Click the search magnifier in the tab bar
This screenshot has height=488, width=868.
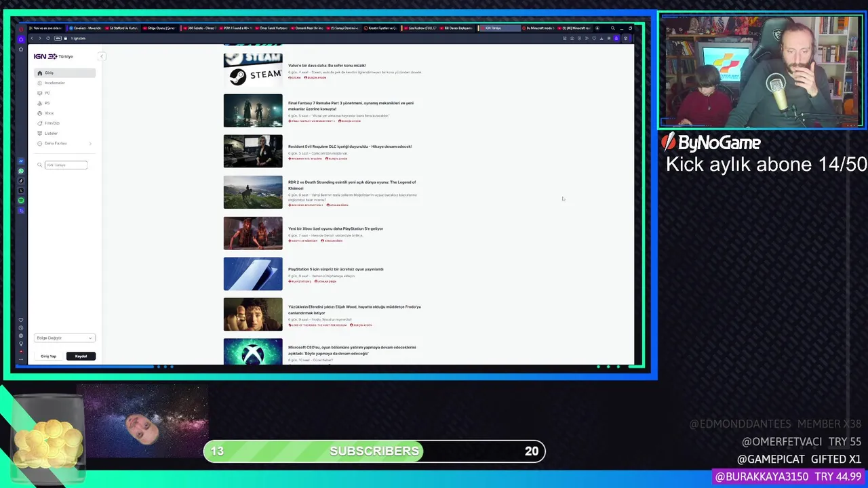[x=612, y=28]
